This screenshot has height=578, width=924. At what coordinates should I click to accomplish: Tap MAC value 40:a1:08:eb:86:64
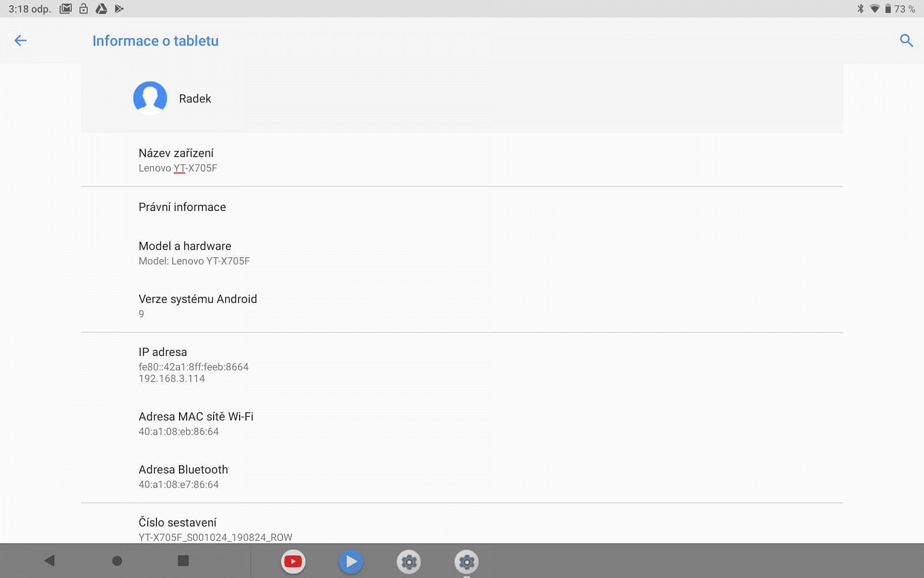pyautogui.click(x=178, y=432)
